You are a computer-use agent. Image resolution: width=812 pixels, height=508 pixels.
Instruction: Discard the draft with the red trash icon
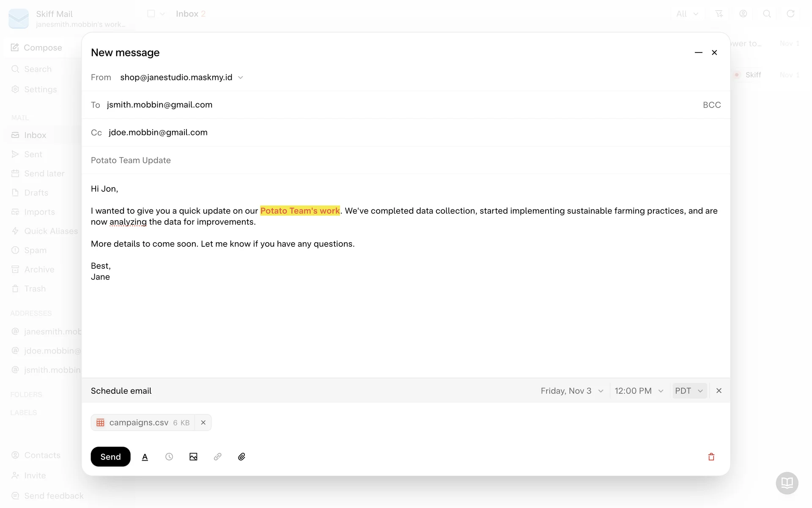(711, 457)
